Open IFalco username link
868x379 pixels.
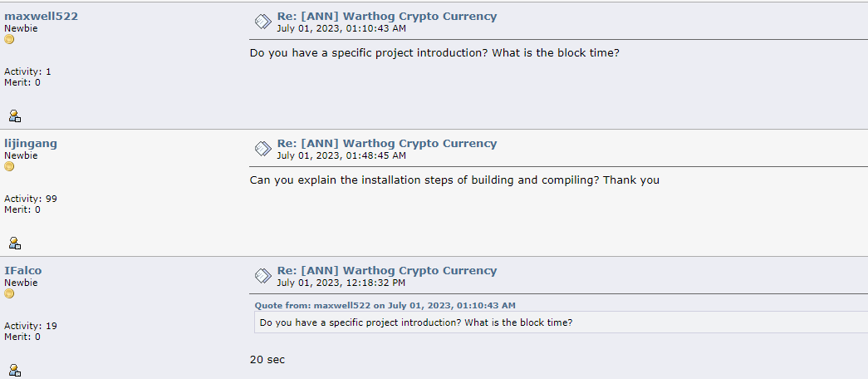[x=22, y=270]
